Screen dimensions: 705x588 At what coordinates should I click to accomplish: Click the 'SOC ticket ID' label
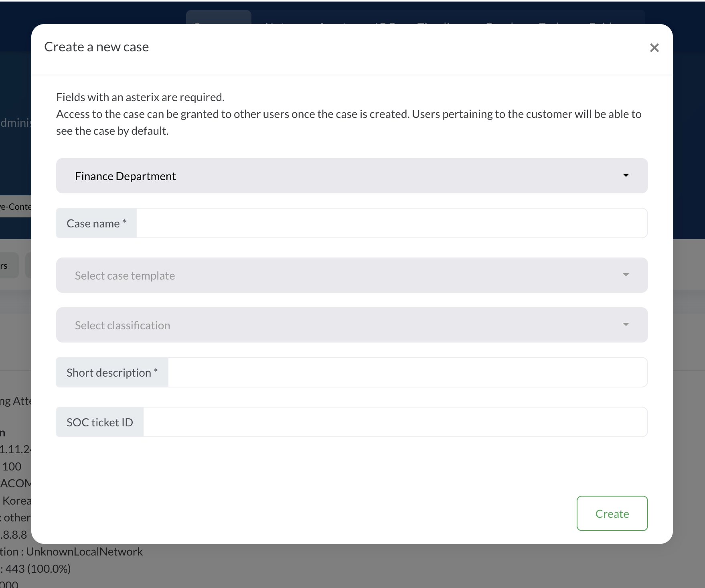coord(99,422)
